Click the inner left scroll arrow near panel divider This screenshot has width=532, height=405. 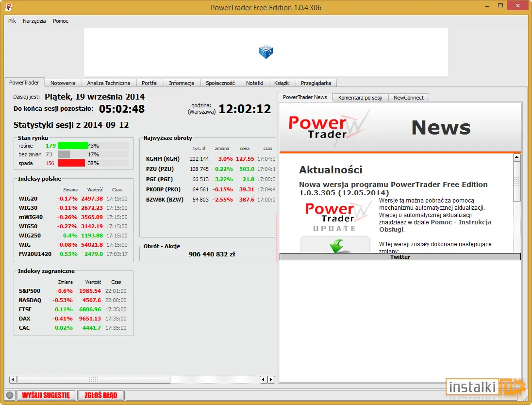(264, 380)
